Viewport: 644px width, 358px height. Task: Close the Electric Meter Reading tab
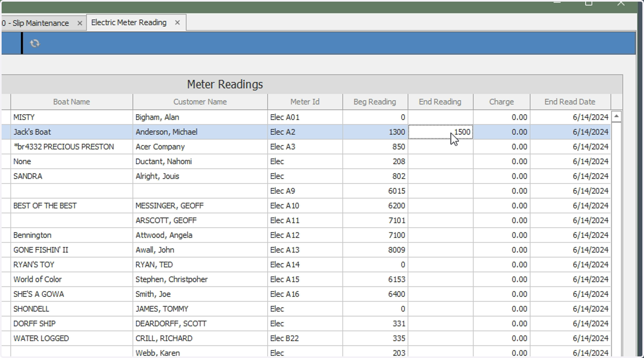(x=178, y=23)
